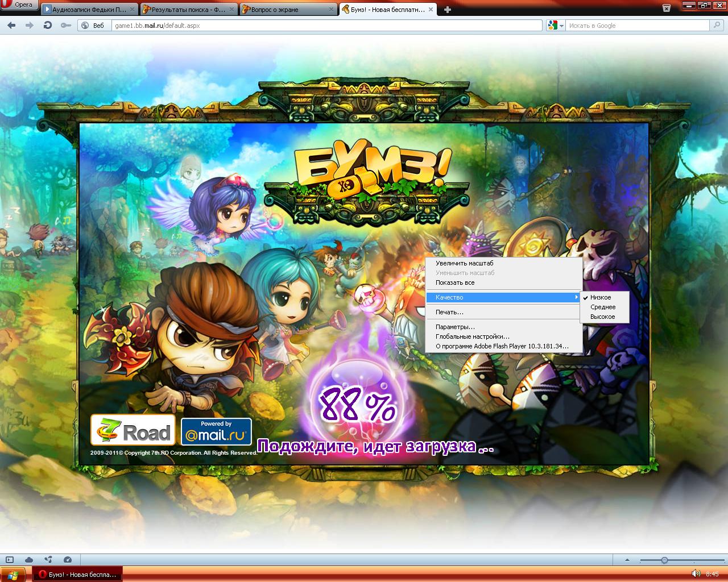
Task: Choose Увеличить масштаб in the Flash menu
Action: click(x=504, y=263)
